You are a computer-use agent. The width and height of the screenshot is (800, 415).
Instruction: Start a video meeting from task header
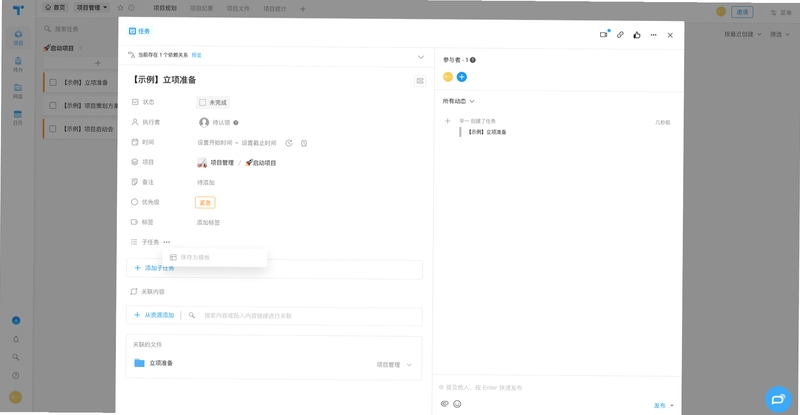point(605,34)
